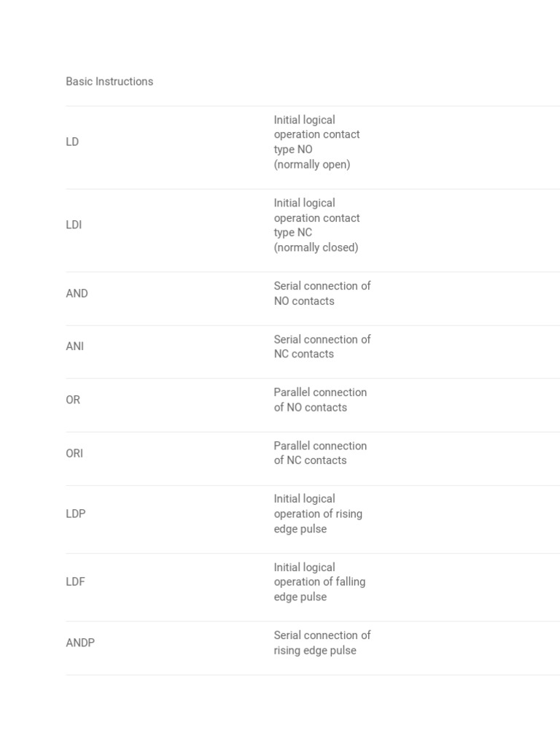Viewport: 560px width, 747px height.
Task: Click the '(normally open)' text
Action: (x=312, y=165)
